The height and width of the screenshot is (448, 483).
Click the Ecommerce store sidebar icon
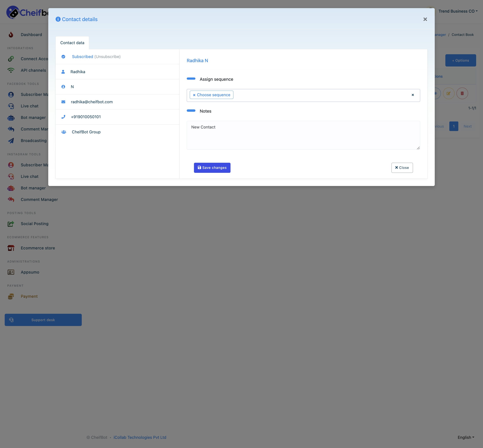coord(11,248)
